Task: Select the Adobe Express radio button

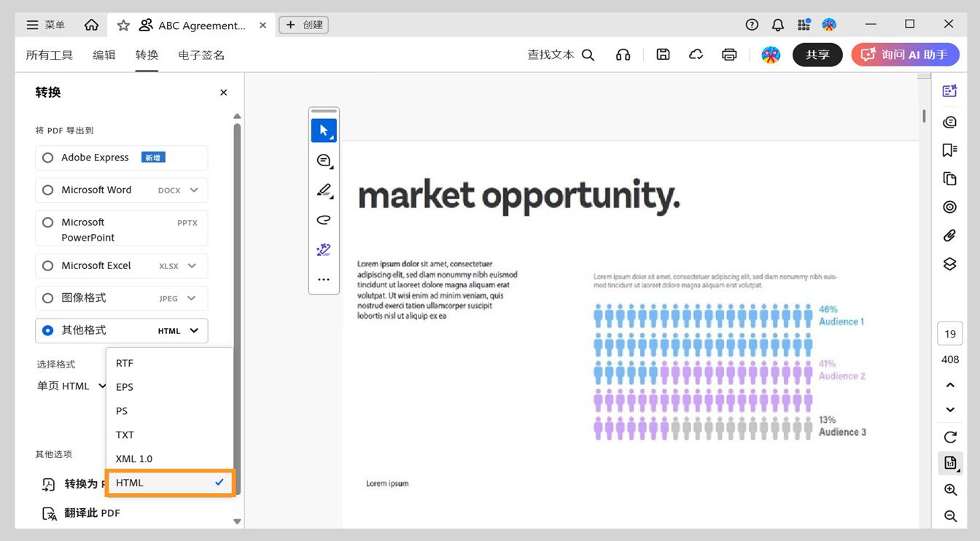Action: (48, 157)
